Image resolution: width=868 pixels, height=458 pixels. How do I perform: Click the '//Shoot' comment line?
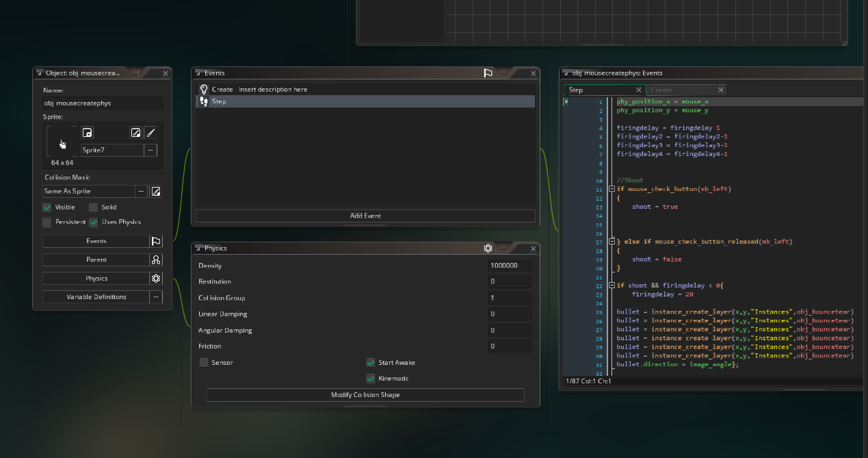(x=630, y=181)
